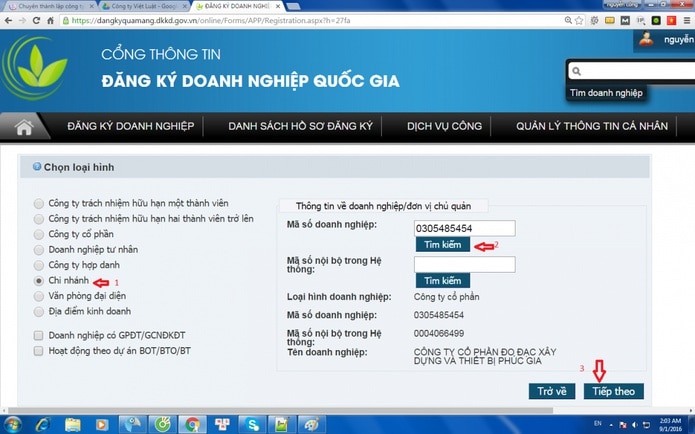The width and height of the screenshot is (695, 434).
Task: Switch to Chrome on the taskbar
Action: pos(192,425)
